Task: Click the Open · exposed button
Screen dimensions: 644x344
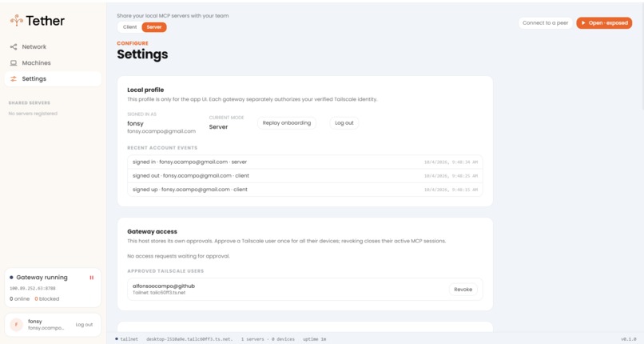Action: pyautogui.click(x=604, y=23)
